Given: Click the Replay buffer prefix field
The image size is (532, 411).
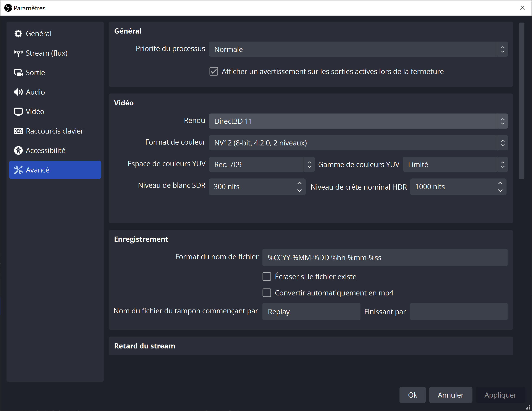Looking at the screenshot, I should 311,312.
